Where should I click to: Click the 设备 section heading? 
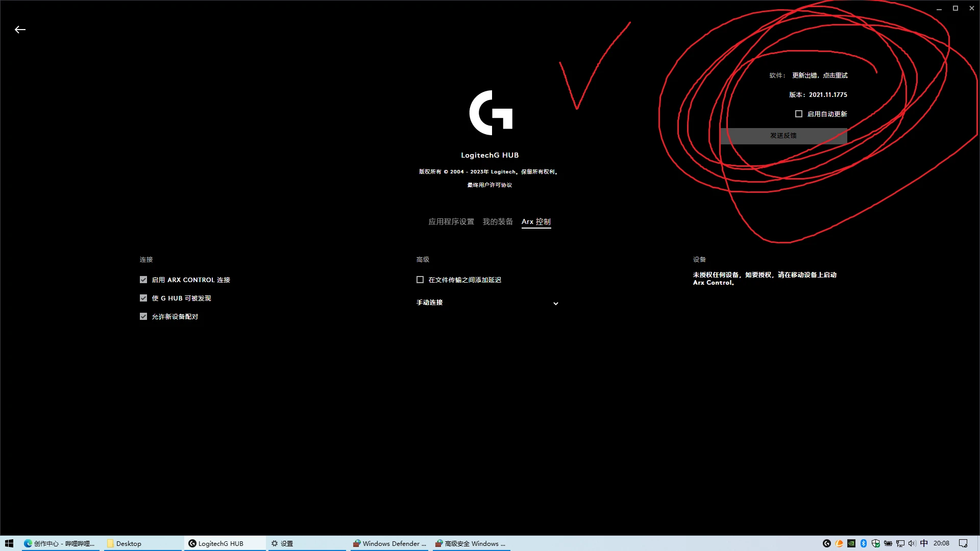coord(700,260)
